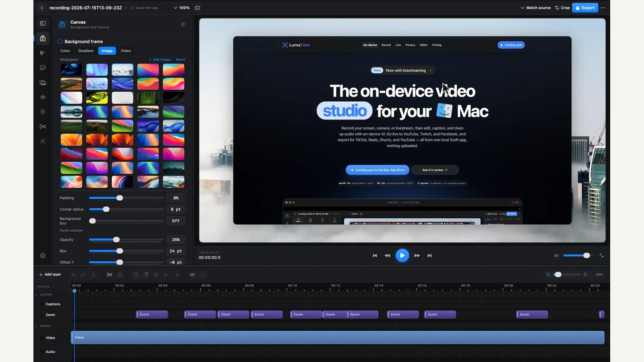Image resolution: width=644 pixels, height=362 pixels.
Task: Select the Image background tab
Action: 107,51
